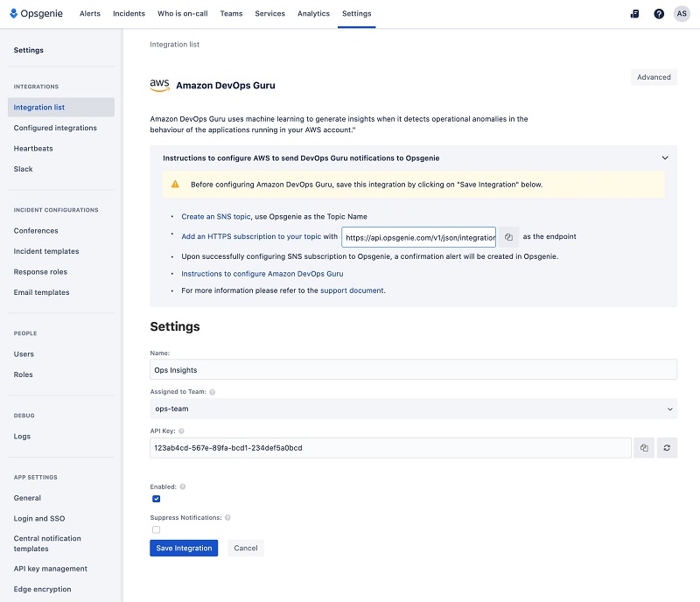Click the Save Integration button
Image resolution: width=700 pixels, height=602 pixels.
coord(184,548)
